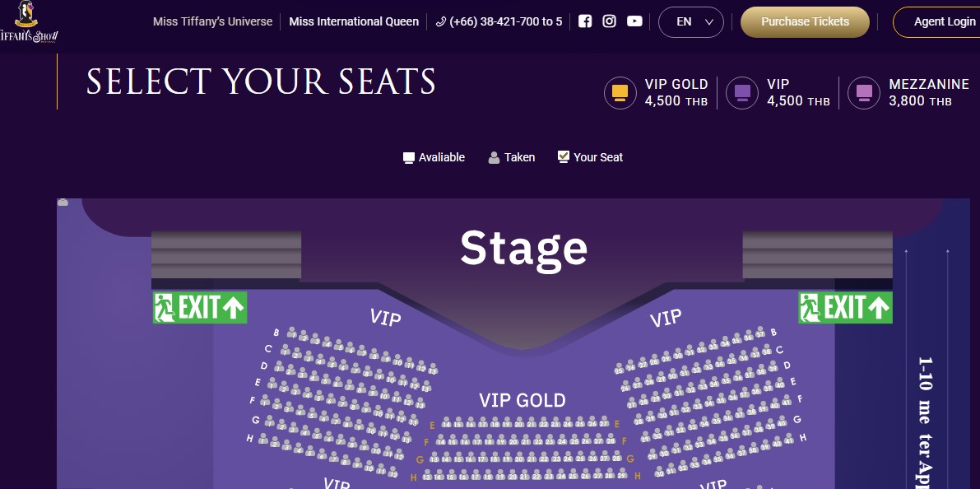Click the VIP GOLD yellow seat icon
Viewport: 980px width, 489px height.
pos(620,92)
